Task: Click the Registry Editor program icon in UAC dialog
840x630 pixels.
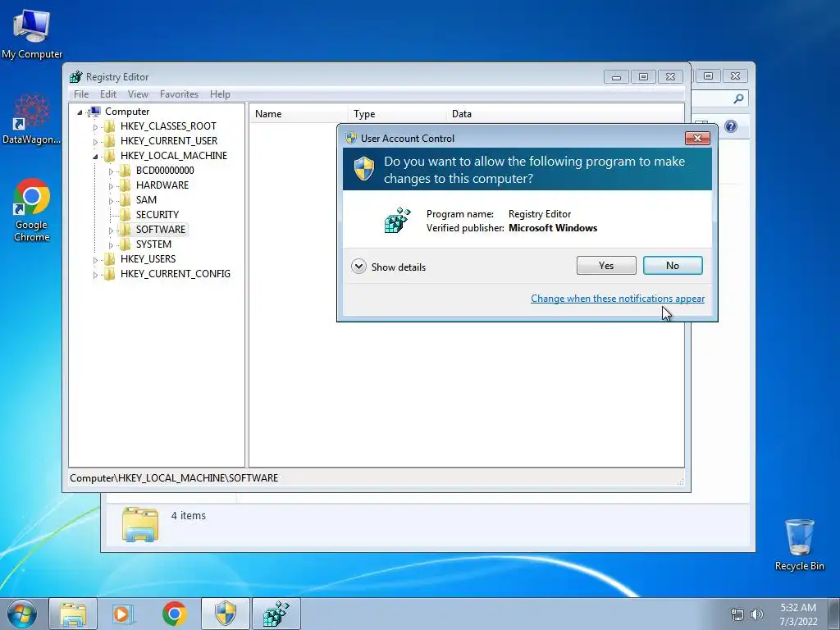Action: coord(398,220)
